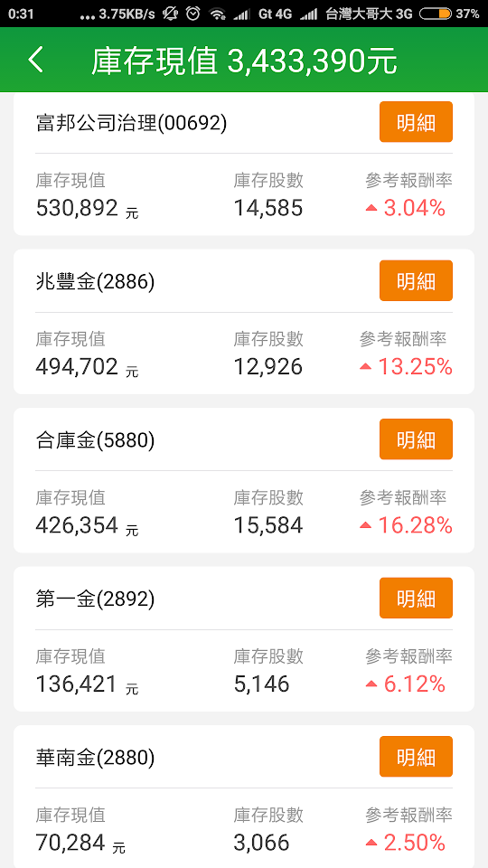The width and height of the screenshot is (488, 868).
Task: Select the 合庫金(5880) stock title
Action: (95, 440)
